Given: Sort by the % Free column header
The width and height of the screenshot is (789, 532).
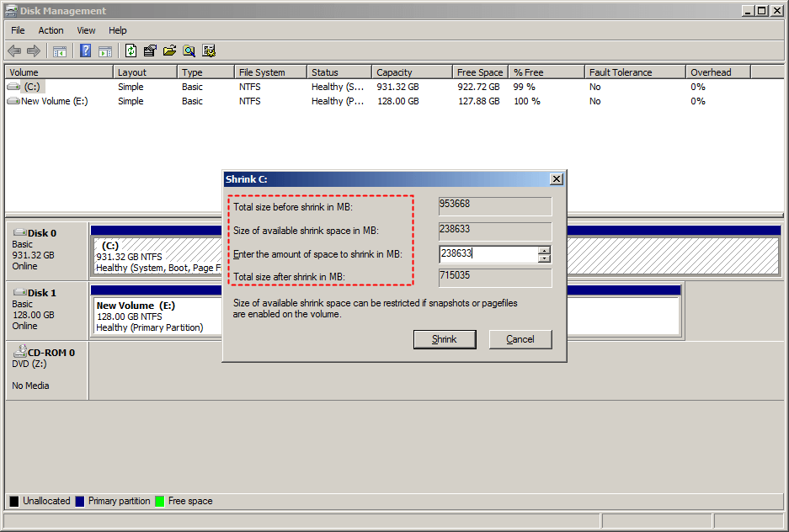Looking at the screenshot, I should 546,72.
